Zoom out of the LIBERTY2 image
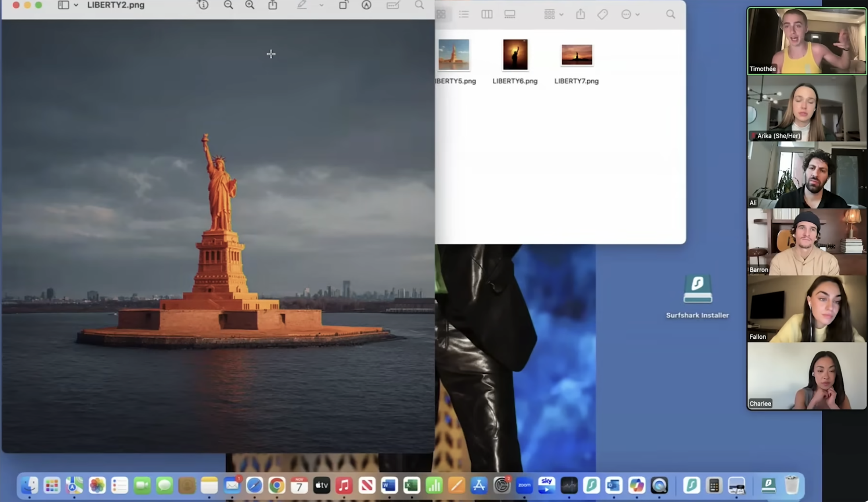Viewport: 868px width, 502px height. [x=228, y=5]
